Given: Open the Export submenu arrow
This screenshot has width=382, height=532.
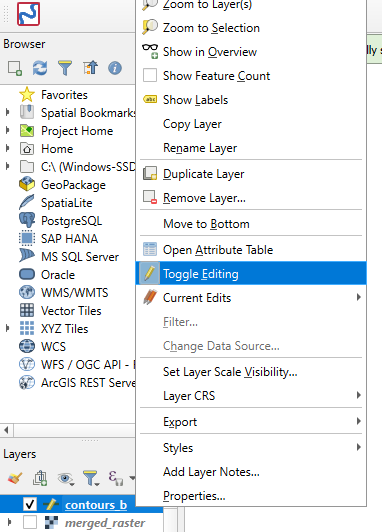Looking at the screenshot, I should 359,421.
